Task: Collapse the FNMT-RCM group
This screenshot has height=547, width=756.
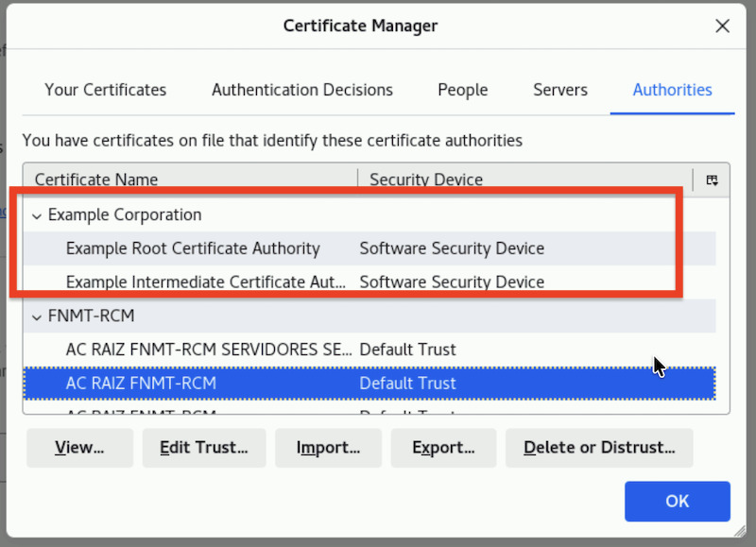Action: (x=37, y=316)
